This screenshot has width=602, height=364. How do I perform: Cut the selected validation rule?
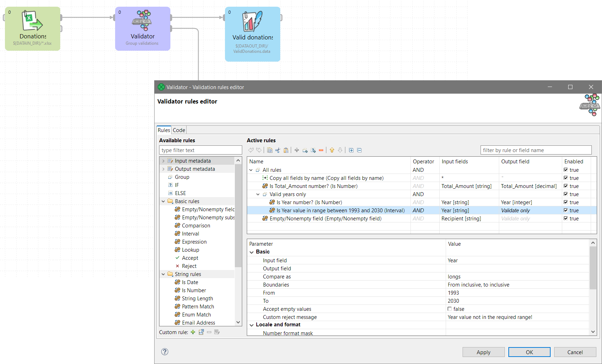[x=278, y=150]
